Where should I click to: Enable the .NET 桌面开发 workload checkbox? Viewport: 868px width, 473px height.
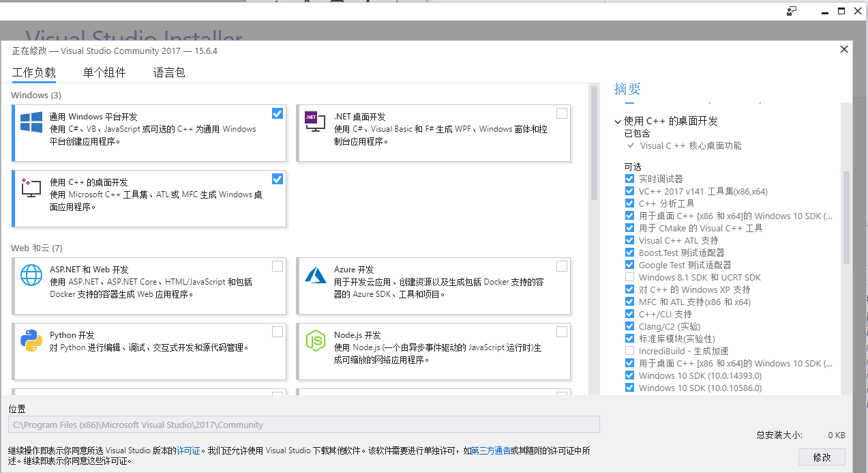[562, 113]
